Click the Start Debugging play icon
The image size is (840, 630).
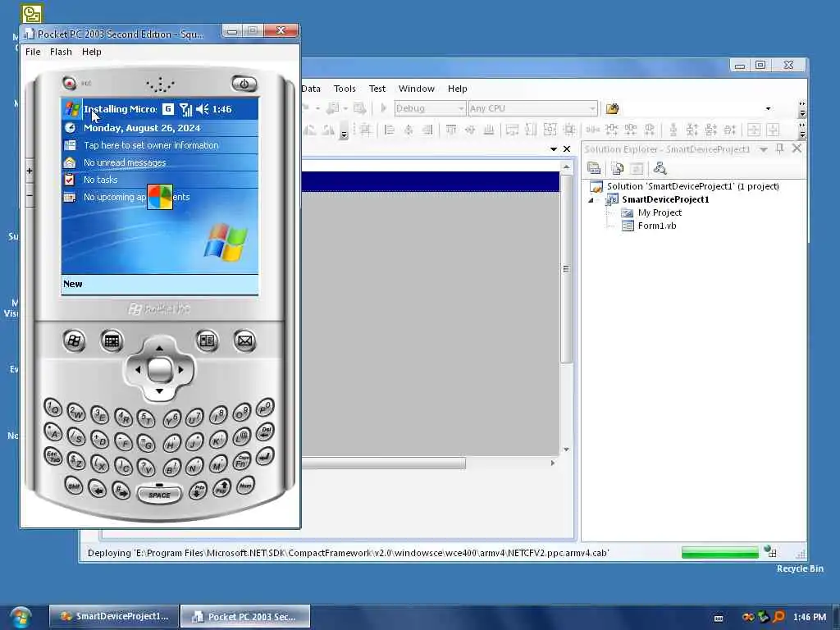coord(384,108)
